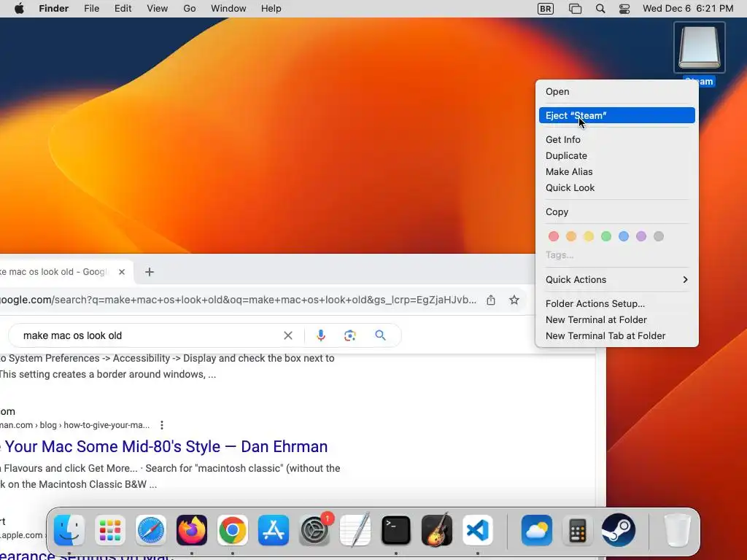The width and height of the screenshot is (747, 560).
Task: Open Steam app in the Dock
Action: (x=619, y=530)
